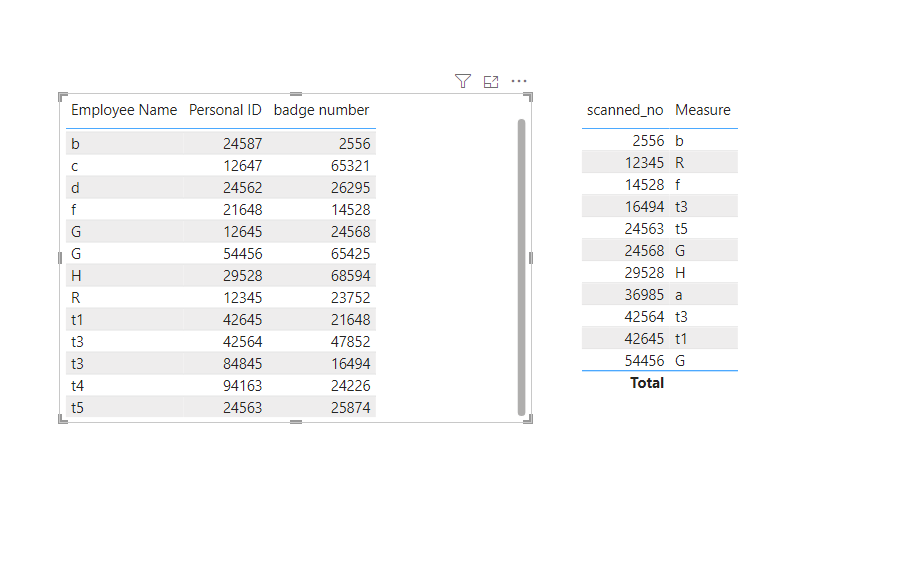Select scanned_no cell 36985
This screenshot has width=904, height=567.
645,294
